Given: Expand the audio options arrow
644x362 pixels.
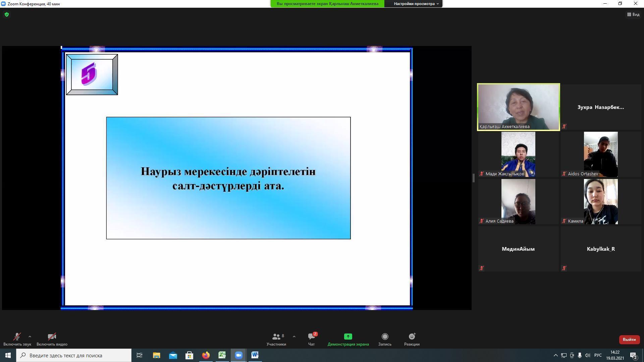Looking at the screenshot, I should tap(30, 337).
